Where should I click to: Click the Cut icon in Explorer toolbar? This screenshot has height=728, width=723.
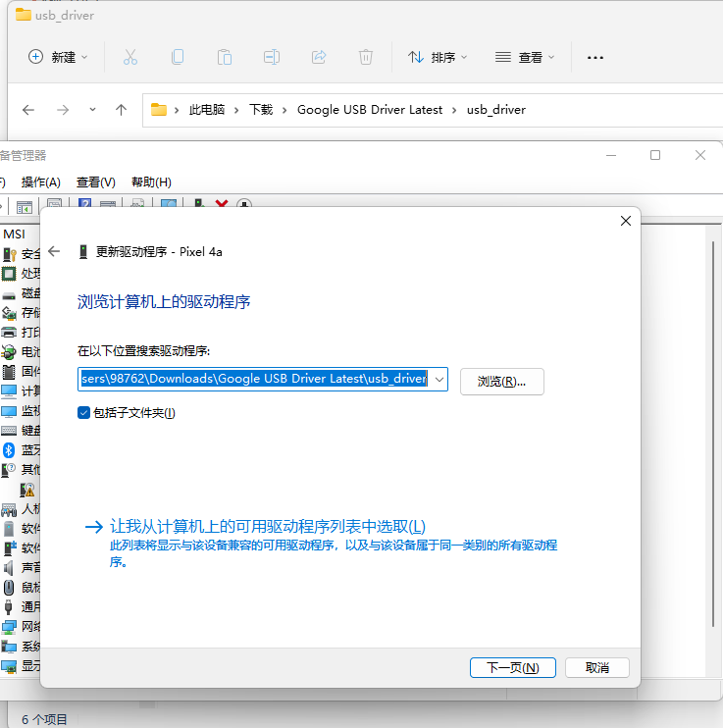coord(130,57)
